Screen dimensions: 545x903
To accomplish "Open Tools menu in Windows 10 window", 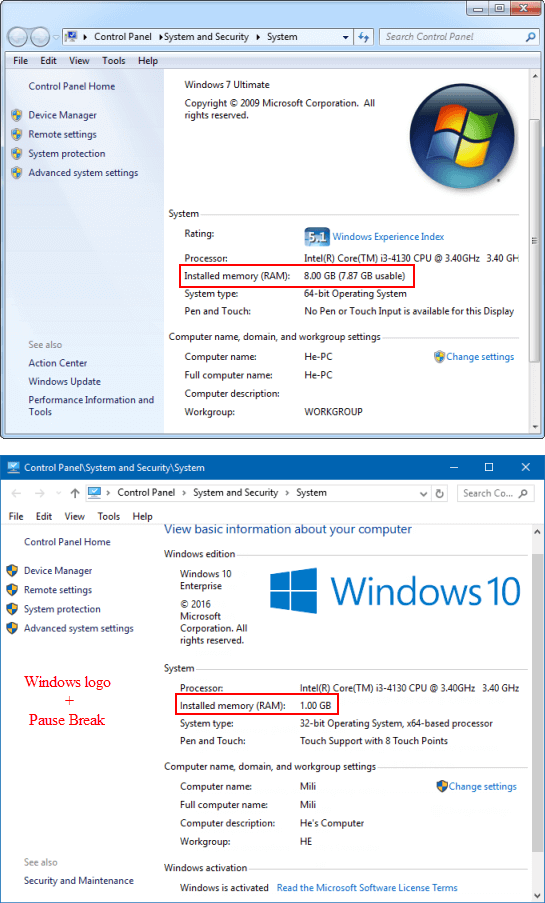I will pyautogui.click(x=108, y=517).
